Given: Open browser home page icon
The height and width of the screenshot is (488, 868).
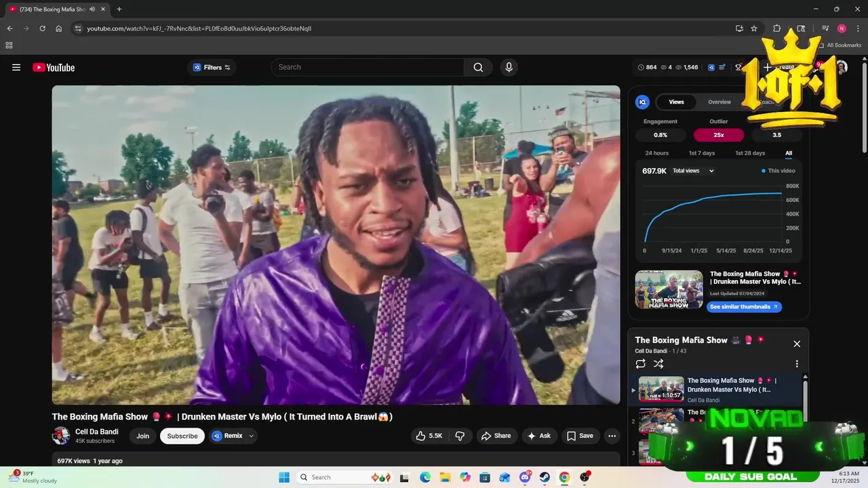Looking at the screenshot, I should [59, 28].
